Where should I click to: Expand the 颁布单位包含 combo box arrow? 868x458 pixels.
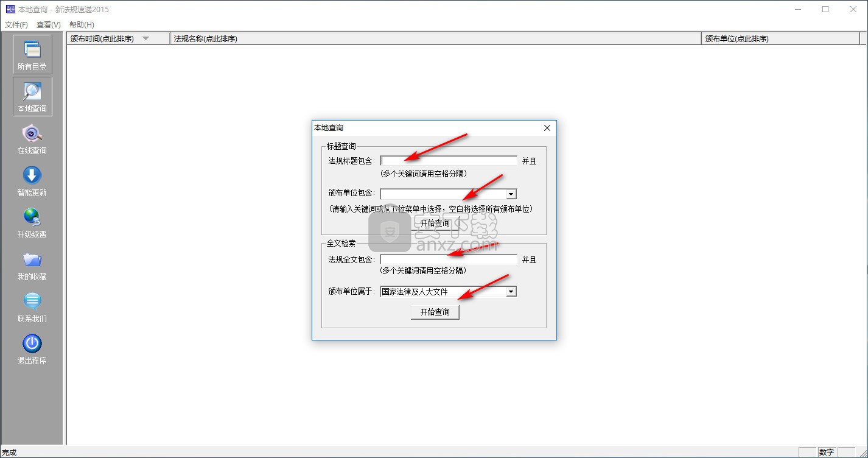pyautogui.click(x=511, y=194)
